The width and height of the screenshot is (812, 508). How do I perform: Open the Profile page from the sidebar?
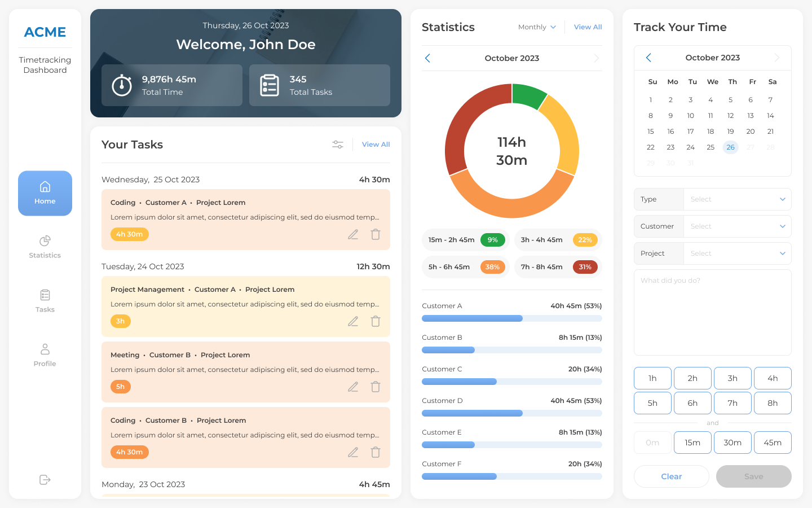(45, 356)
